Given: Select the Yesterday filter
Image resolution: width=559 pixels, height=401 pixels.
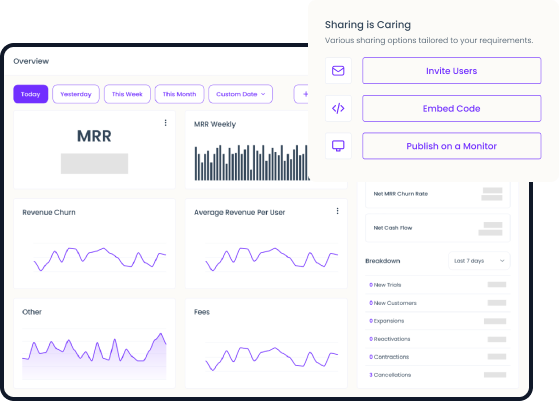Looking at the screenshot, I should pos(76,94).
